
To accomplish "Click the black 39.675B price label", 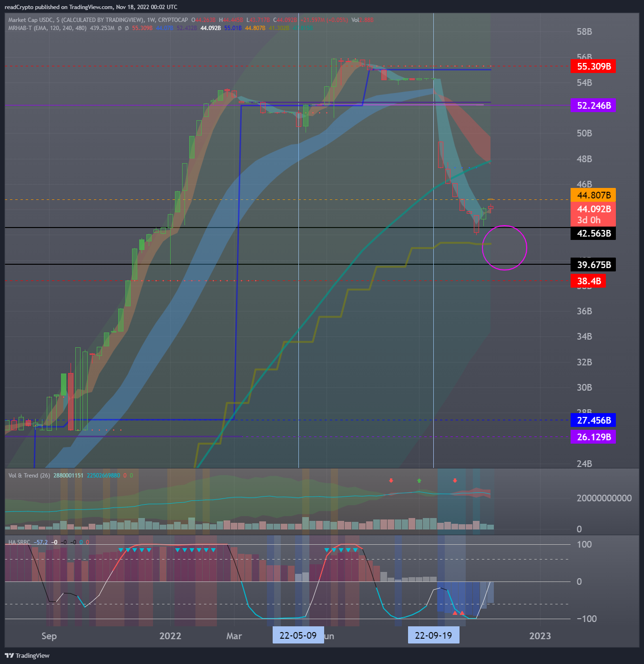I will coord(593,265).
